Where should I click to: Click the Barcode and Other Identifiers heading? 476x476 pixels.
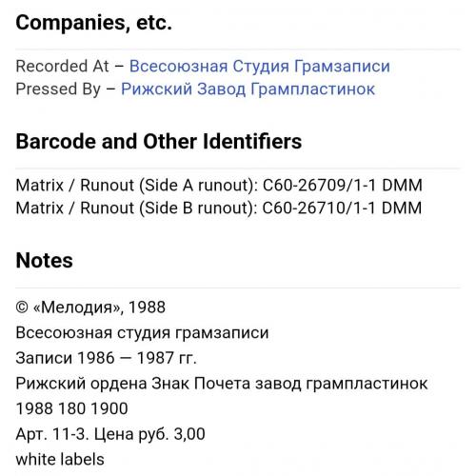click(159, 141)
